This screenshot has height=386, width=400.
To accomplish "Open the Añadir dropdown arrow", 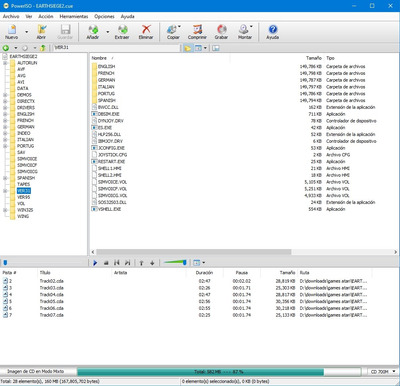I will click(108, 32).
